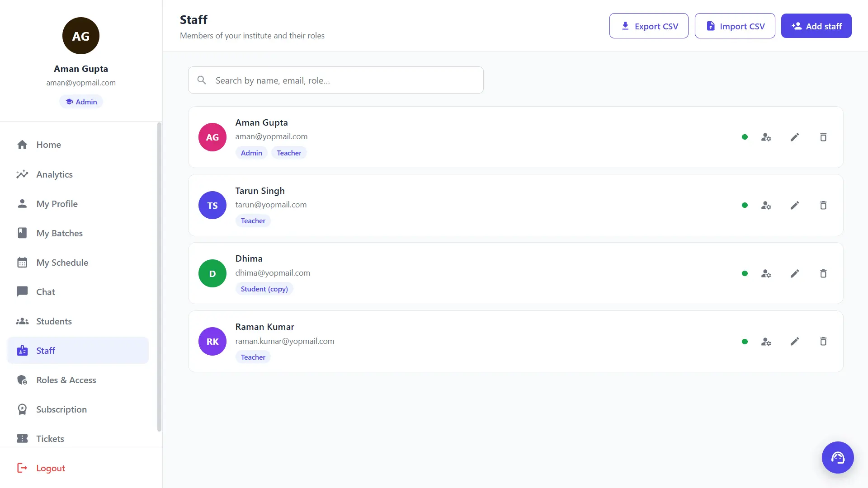Image resolution: width=868 pixels, height=488 pixels.
Task: Select Staff in sidebar
Action: tap(78, 351)
